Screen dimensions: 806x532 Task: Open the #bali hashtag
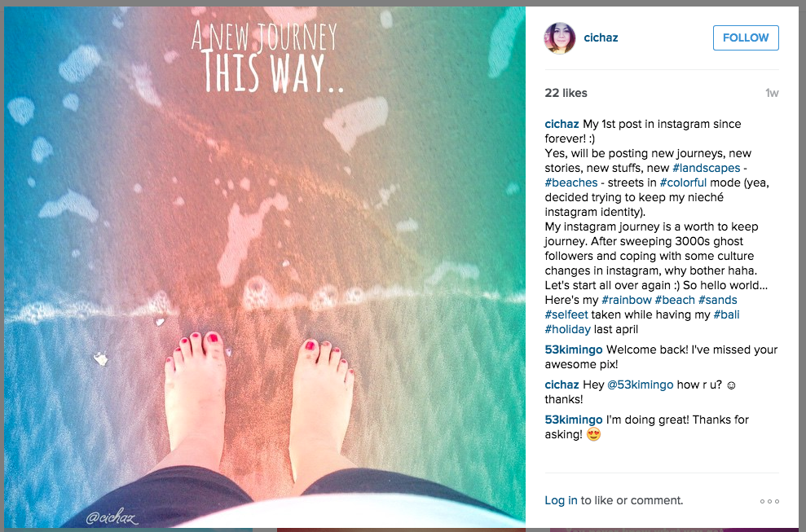[726, 314]
